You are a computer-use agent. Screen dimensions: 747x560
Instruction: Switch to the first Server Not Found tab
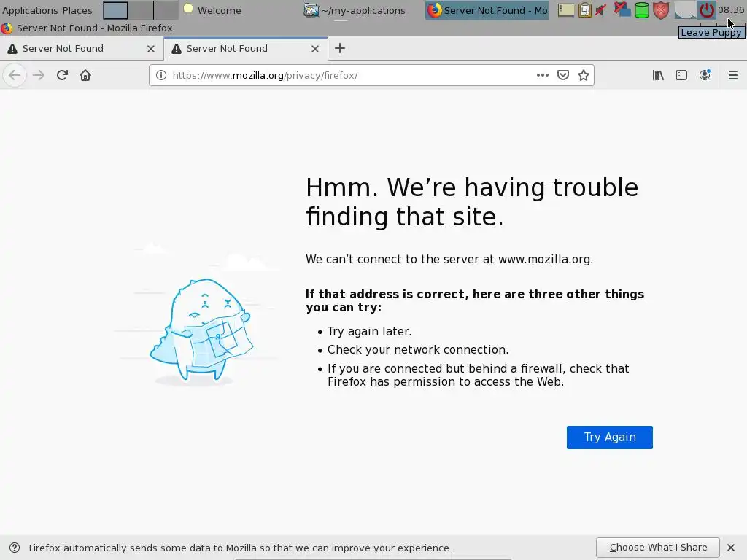coord(82,49)
